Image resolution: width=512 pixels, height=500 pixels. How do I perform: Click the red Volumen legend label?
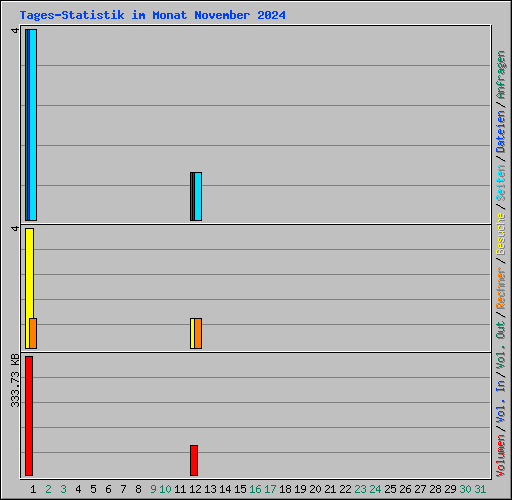pos(500,456)
